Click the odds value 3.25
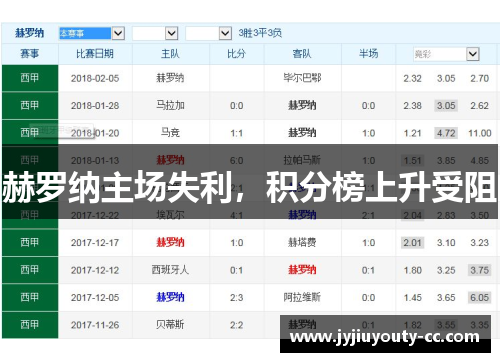Screen dimensions: 500x362 446,270
